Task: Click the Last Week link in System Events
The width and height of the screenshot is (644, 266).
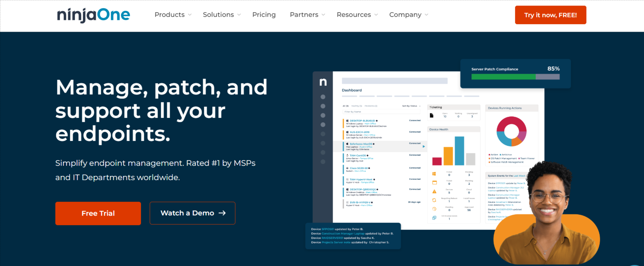Action: tap(519, 176)
